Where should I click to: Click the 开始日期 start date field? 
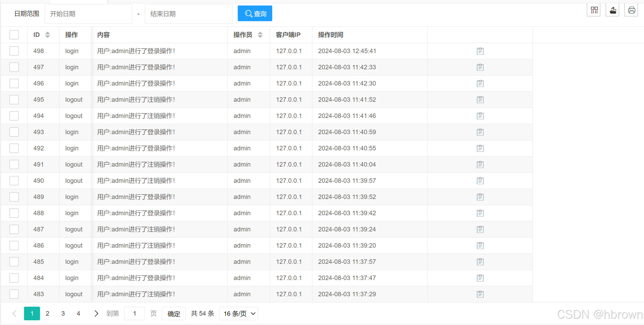point(88,14)
